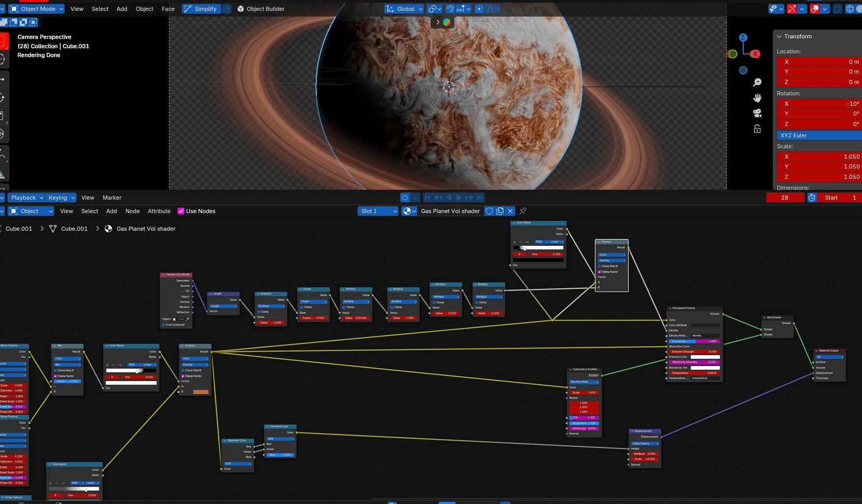Open the node editor Node menu
The width and height of the screenshot is (862, 504).
132,211
